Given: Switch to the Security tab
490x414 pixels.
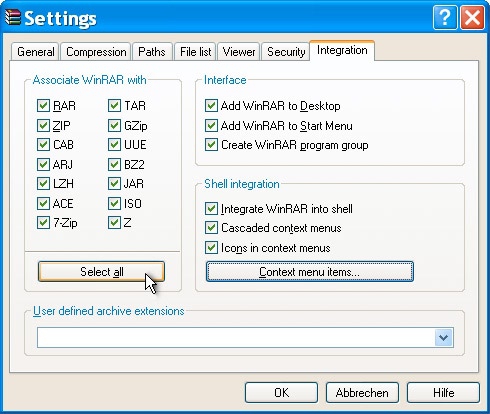Looking at the screenshot, I should tap(286, 52).
